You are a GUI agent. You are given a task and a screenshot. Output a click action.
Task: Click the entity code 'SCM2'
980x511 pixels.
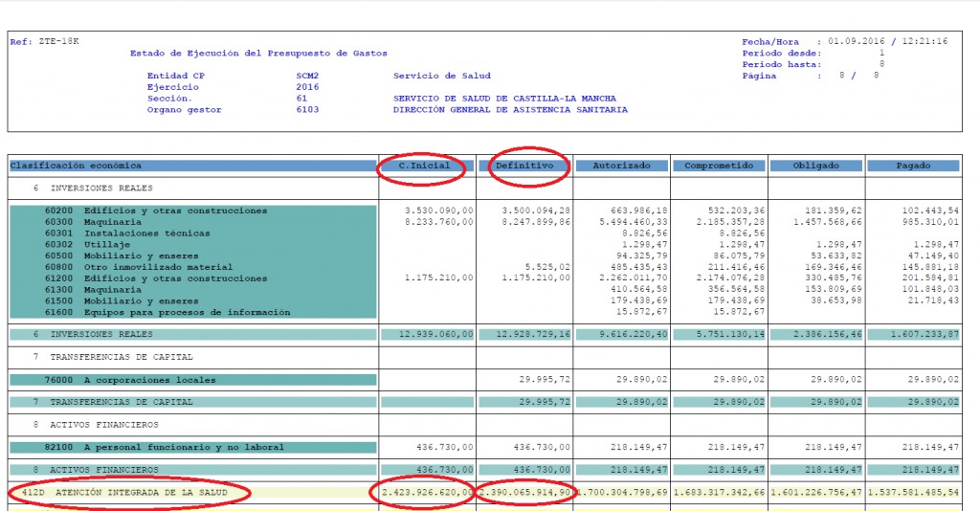pyautogui.click(x=307, y=76)
